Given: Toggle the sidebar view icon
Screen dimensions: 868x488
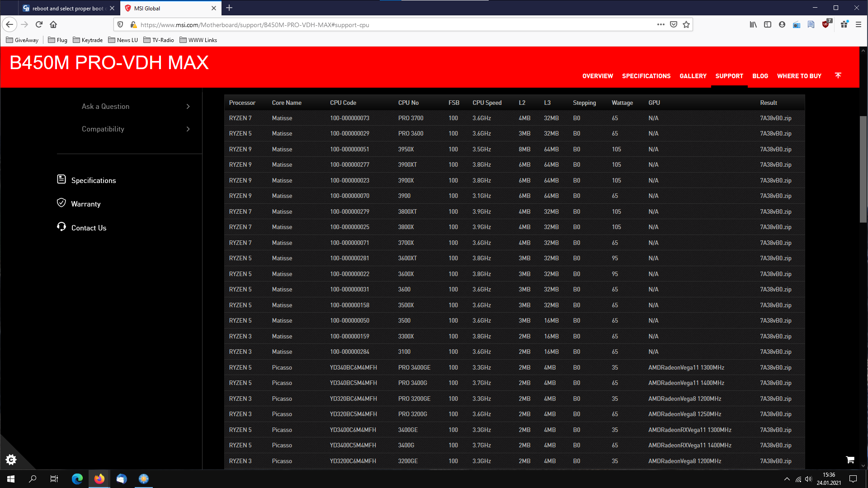Looking at the screenshot, I should pyautogui.click(x=767, y=25).
